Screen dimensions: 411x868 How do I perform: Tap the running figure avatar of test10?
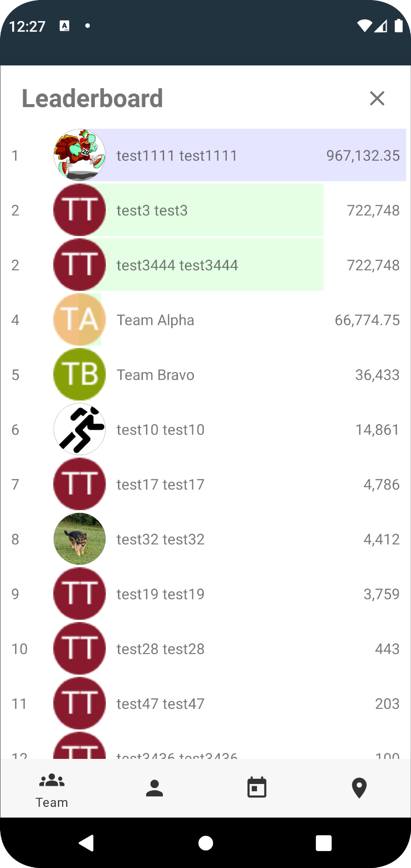79,429
